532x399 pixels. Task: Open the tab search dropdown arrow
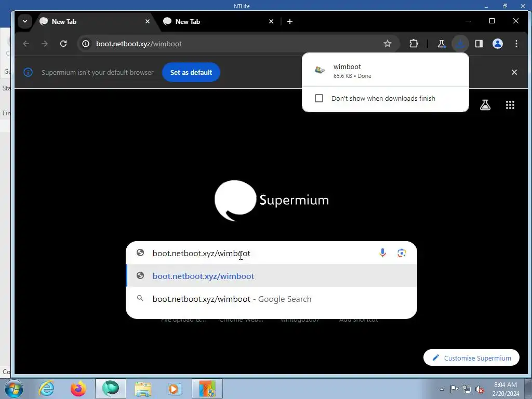(x=25, y=21)
